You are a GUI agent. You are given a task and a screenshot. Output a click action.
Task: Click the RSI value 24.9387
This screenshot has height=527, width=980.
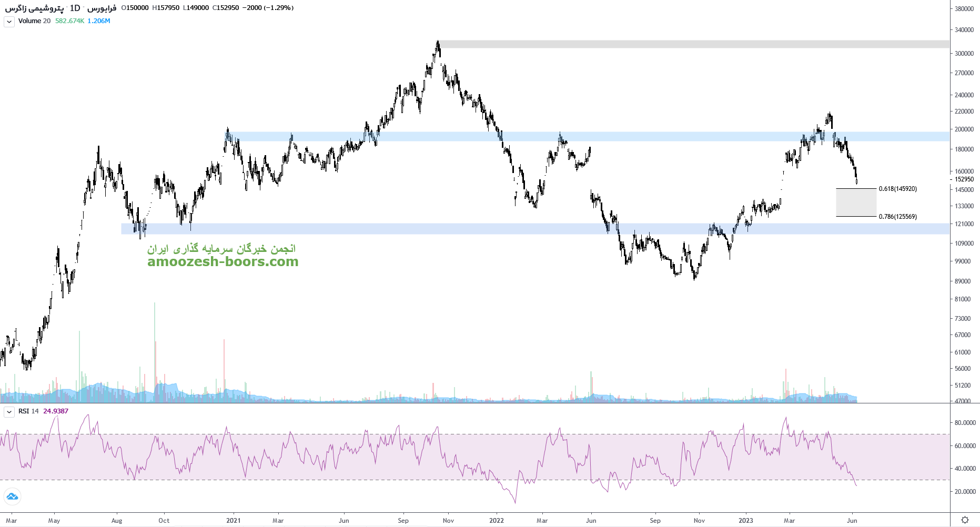coord(56,411)
